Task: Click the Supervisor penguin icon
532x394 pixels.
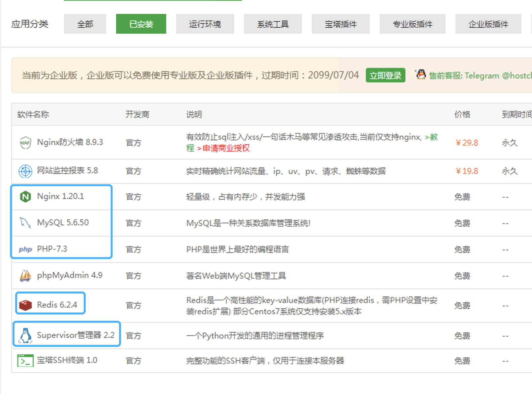Action: click(25, 335)
